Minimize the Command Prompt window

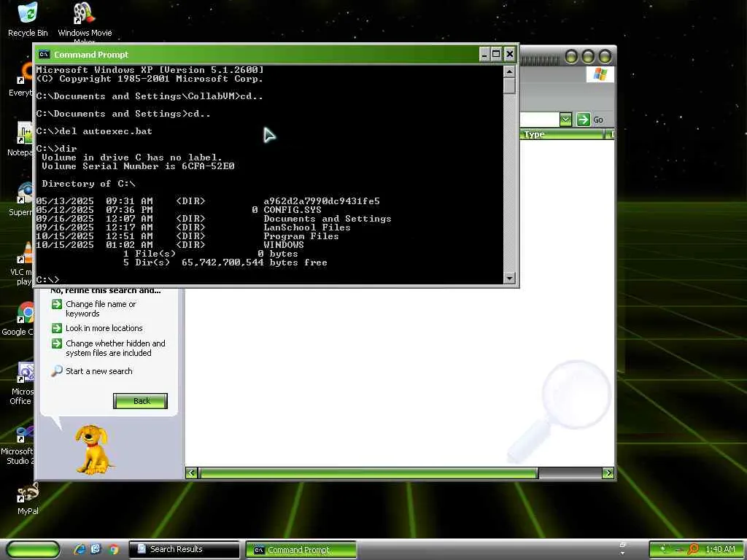click(x=484, y=54)
